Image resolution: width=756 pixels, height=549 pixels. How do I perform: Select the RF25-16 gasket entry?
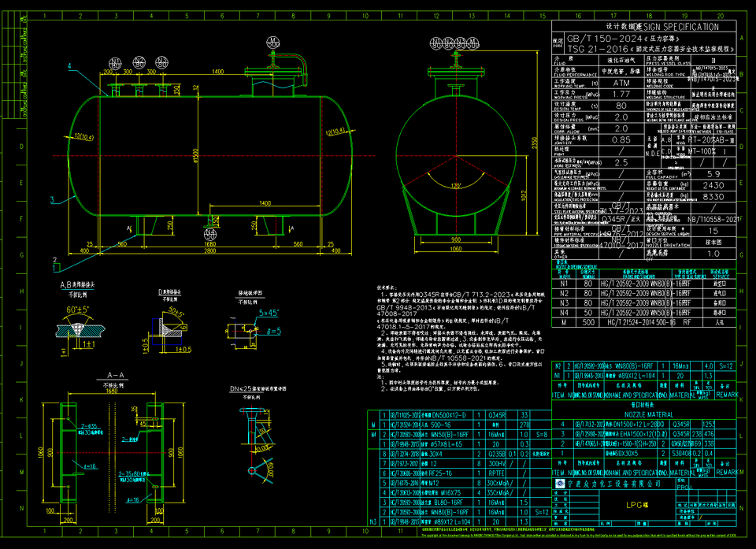(x=443, y=473)
